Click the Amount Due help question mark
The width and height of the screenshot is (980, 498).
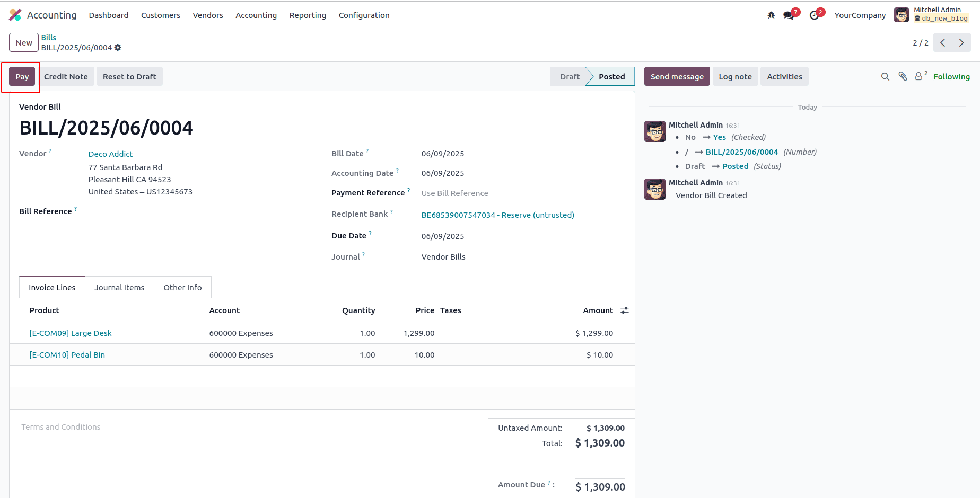pos(549,483)
